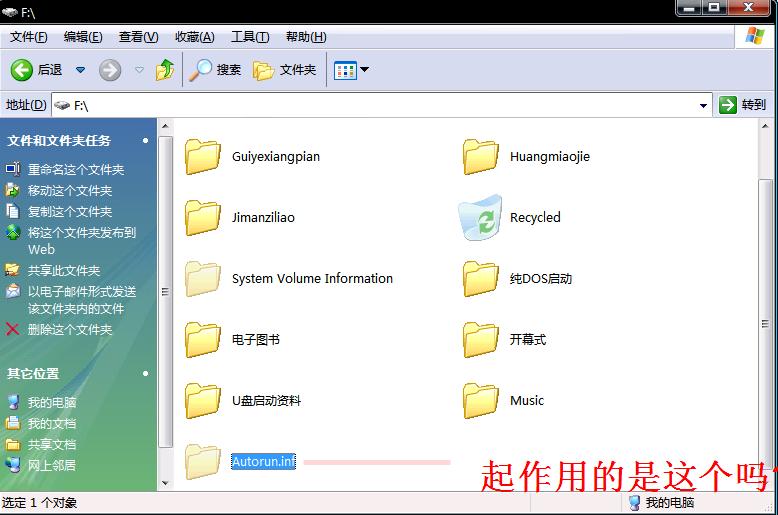
Task: Click the copy folder task icon
Action: tap(12, 211)
